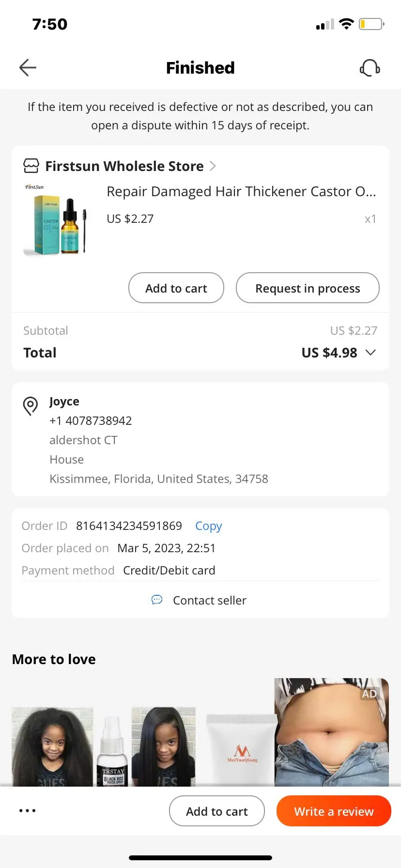Image resolution: width=401 pixels, height=868 pixels.
Task: Open the three-dot more options menu
Action: point(28,810)
